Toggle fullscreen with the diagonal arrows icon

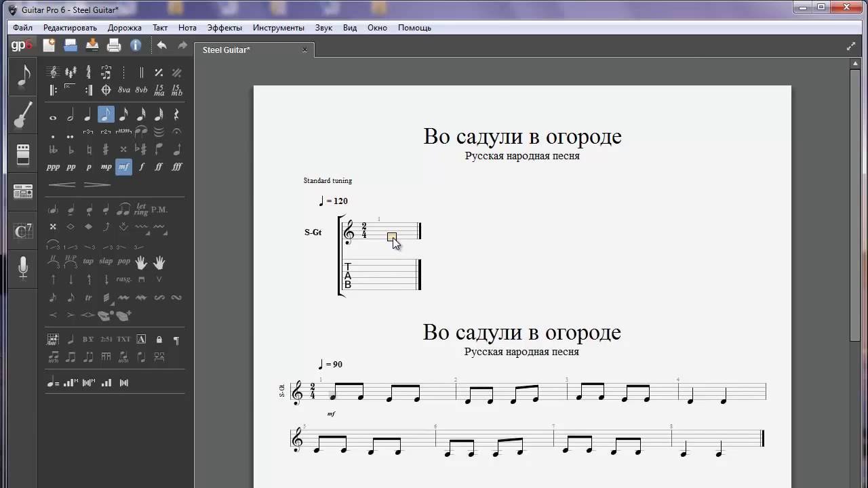(x=851, y=47)
